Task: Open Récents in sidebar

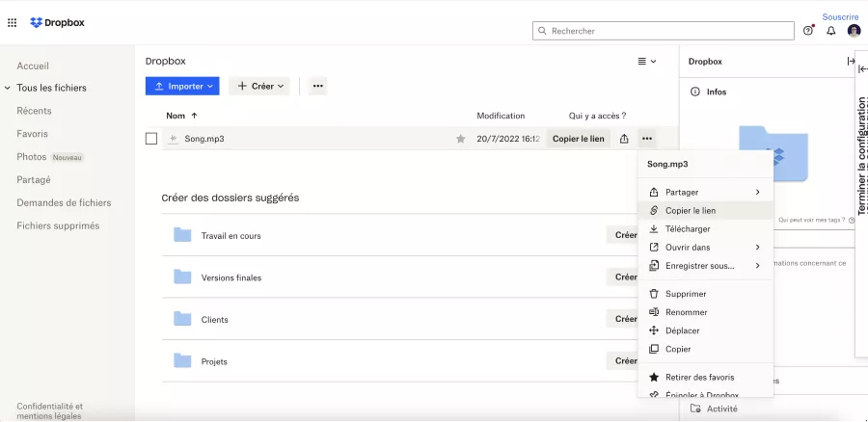Action: click(x=34, y=111)
